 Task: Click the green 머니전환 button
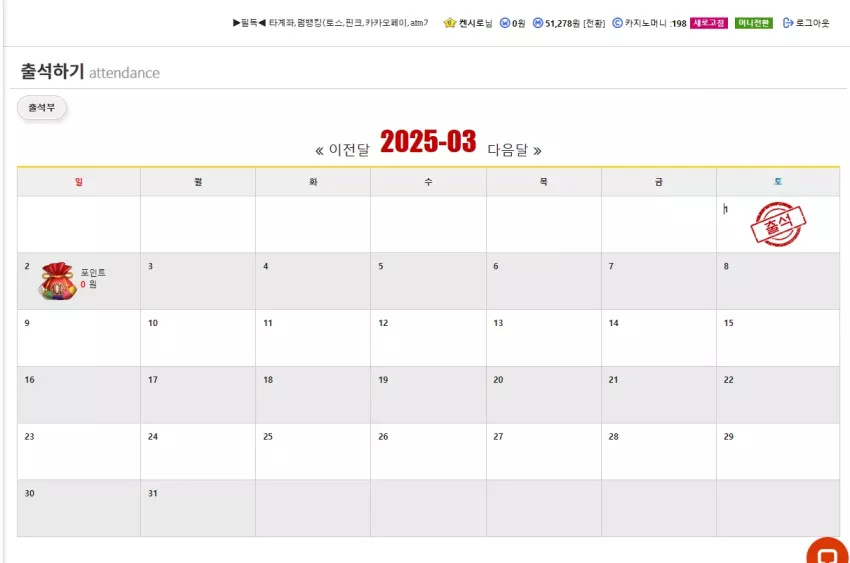754,23
